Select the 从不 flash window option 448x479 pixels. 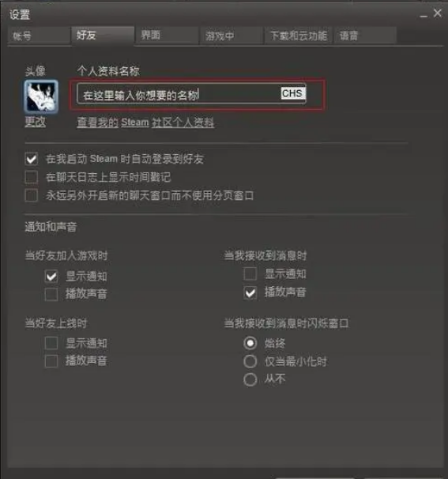click(250, 379)
